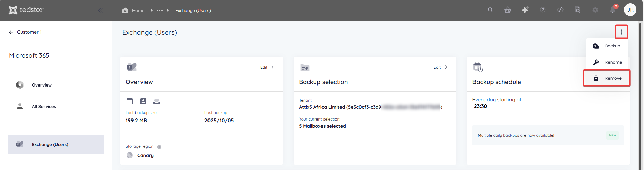
Task: Go to Home breadcrumb link
Action: click(138, 10)
